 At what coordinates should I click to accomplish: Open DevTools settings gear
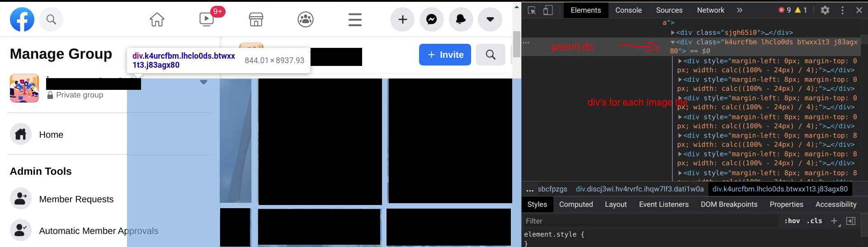coord(825,10)
